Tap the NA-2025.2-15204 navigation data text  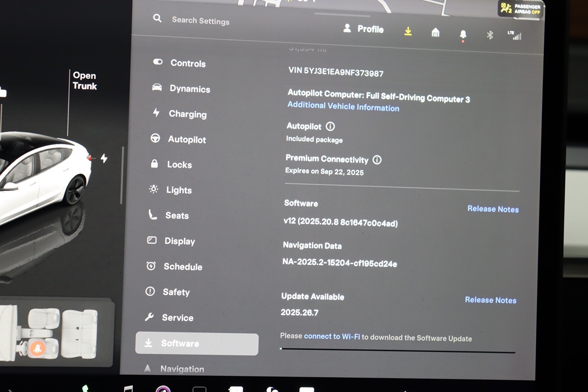click(340, 263)
